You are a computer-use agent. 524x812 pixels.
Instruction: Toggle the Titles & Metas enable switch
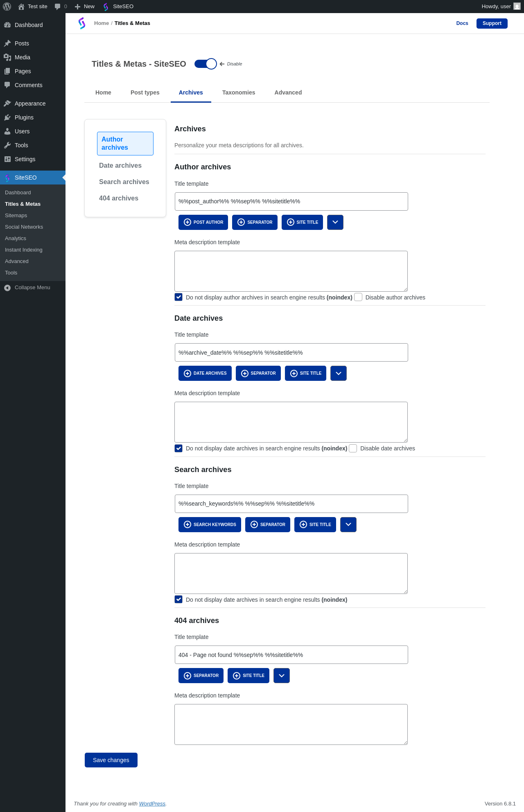[206, 64]
